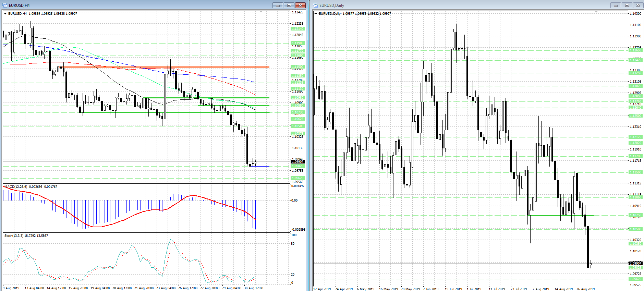
Task: Restore the EURUSD,Daily chart window
Action: click(627, 5)
